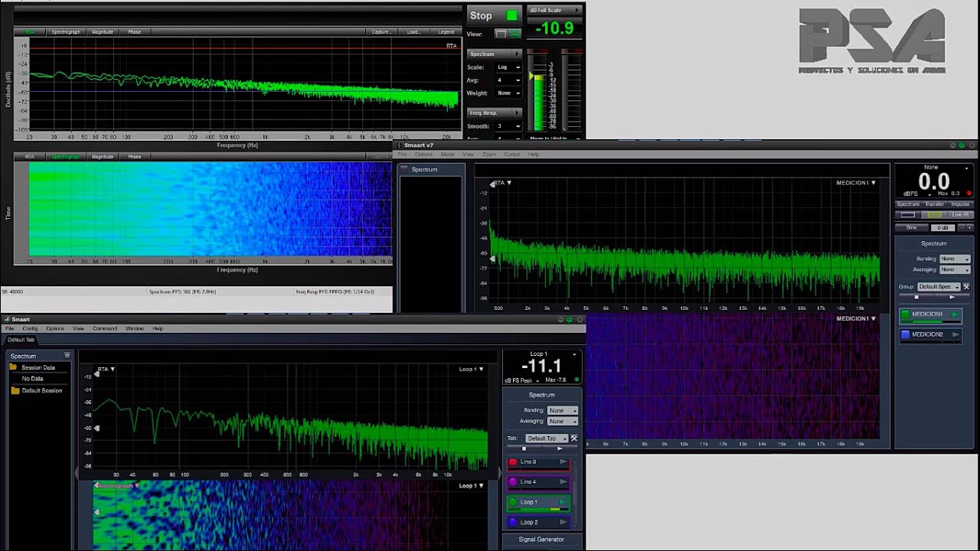Stop all measurements in Smaart v7 group
The height and width of the screenshot is (551, 980).
coord(916,297)
